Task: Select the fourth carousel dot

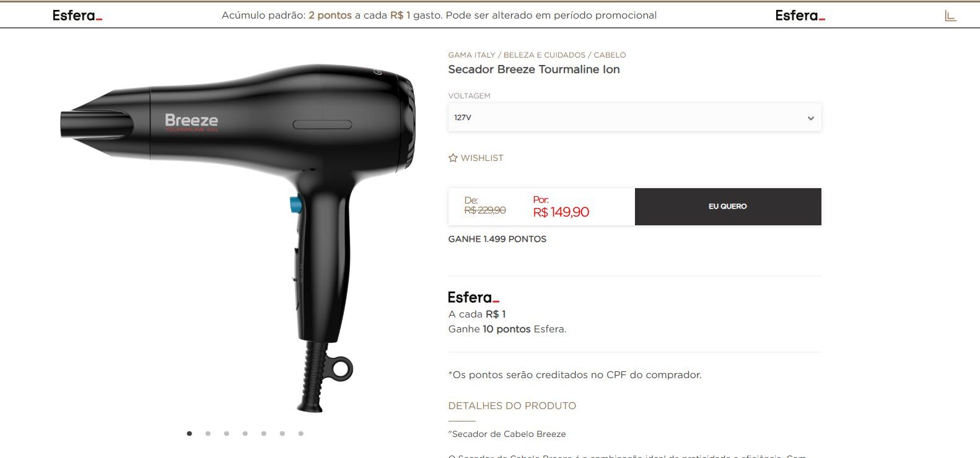Action: pos(245,433)
